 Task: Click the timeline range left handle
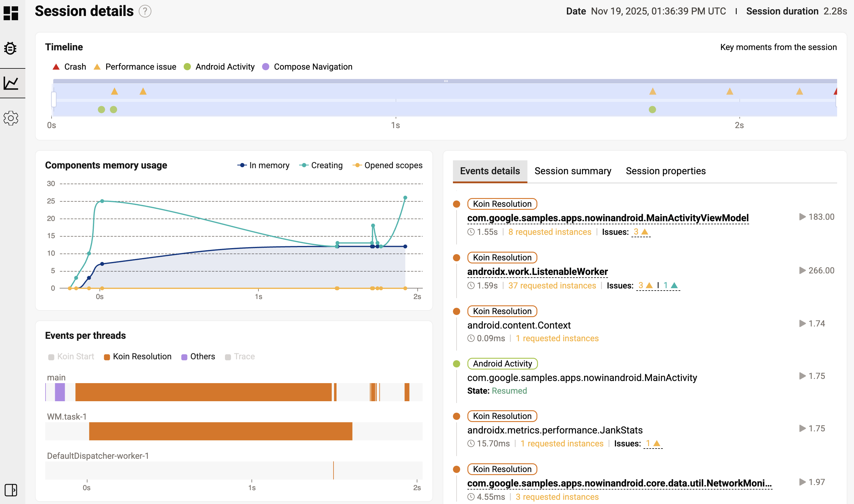point(54,99)
